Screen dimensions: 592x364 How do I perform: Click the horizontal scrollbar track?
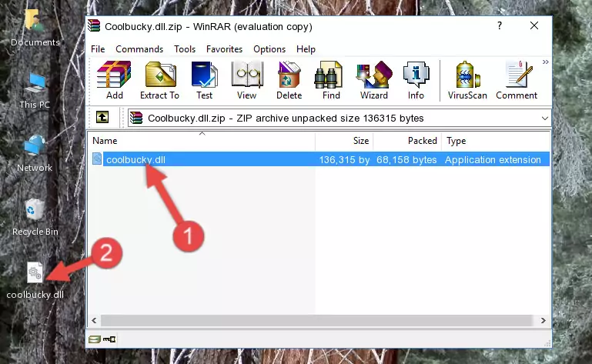(317, 321)
